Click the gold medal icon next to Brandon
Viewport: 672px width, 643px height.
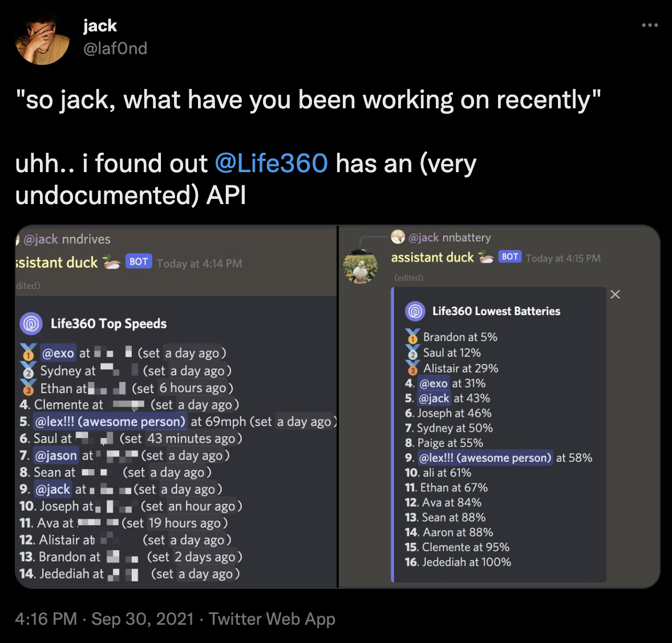[412, 337]
